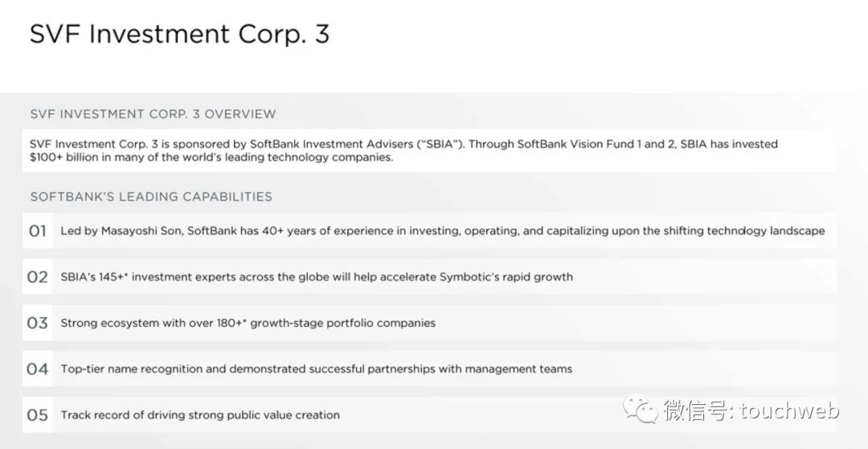Click the '145+*' figure in item 02
This screenshot has width=868, height=449.
(114, 277)
